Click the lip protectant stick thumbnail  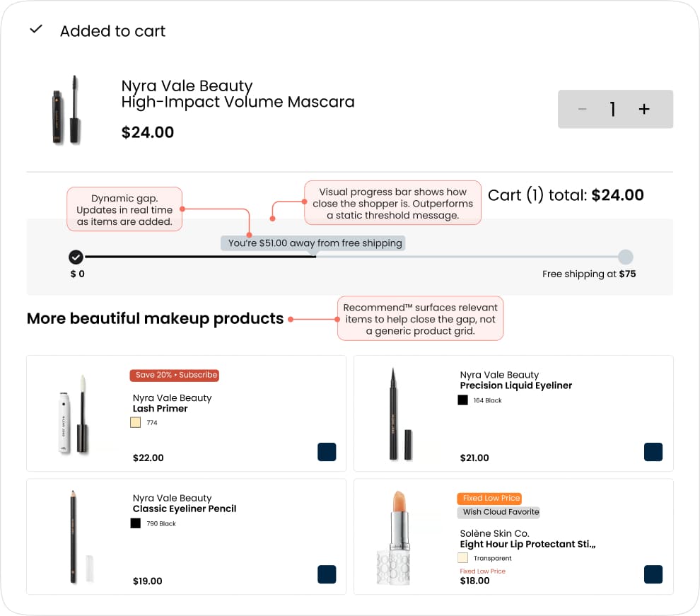tap(395, 537)
